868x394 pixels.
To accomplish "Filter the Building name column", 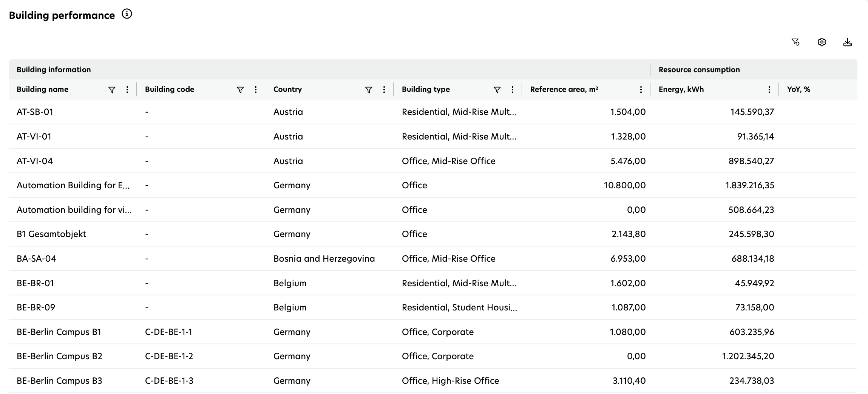I will pyautogui.click(x=112, y=90).
